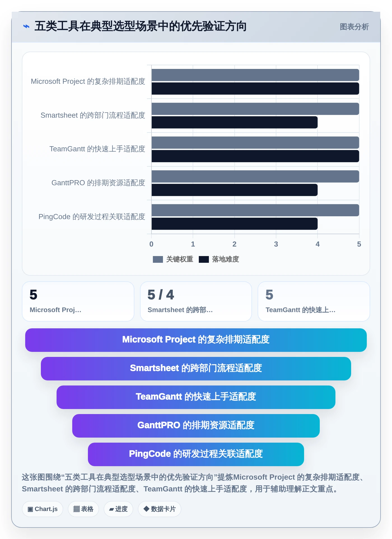
Task: Click Smartsheet gray 关键权重 chart bar
Action: pyautogui.click(x=255, y=109)
